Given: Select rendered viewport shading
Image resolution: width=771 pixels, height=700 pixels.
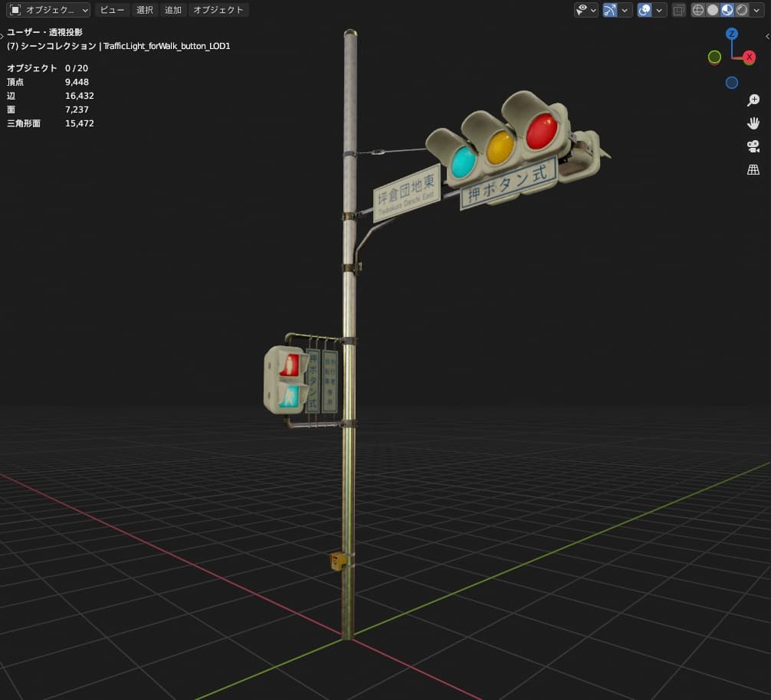Looking at the screenshot, I should [741, 10].
